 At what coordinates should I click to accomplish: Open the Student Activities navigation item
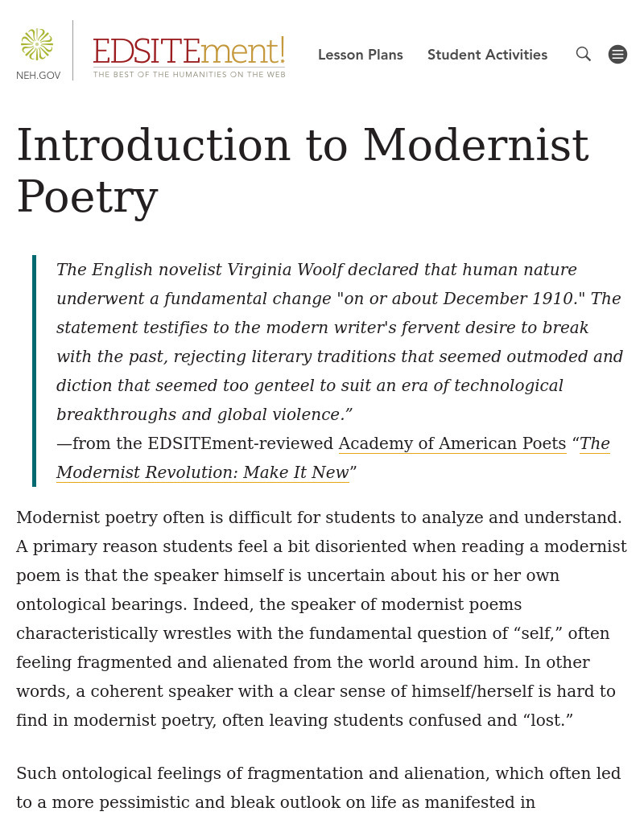pos(487,55)
